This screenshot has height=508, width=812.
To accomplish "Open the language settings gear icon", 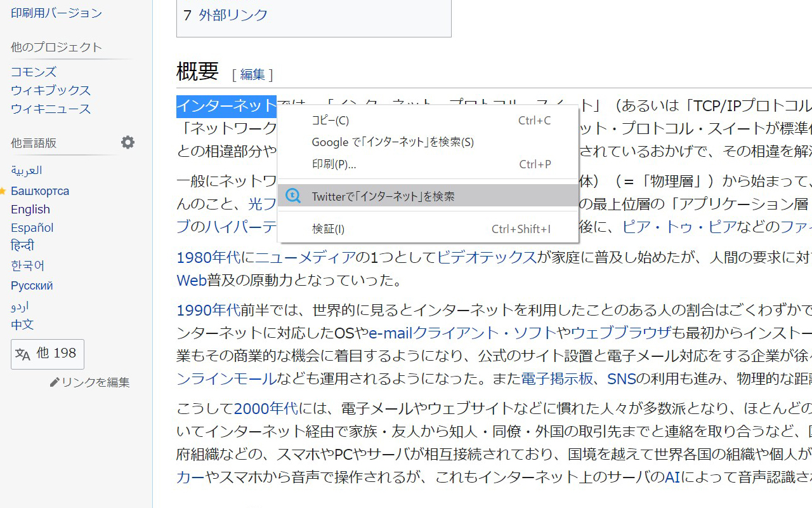I will coord(128,142).
